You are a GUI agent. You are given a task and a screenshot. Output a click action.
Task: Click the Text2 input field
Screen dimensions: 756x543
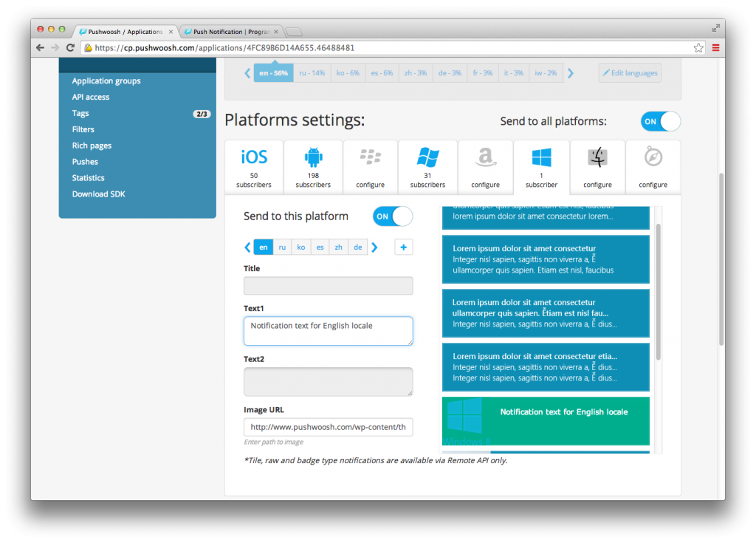click(x=328, y=382)
